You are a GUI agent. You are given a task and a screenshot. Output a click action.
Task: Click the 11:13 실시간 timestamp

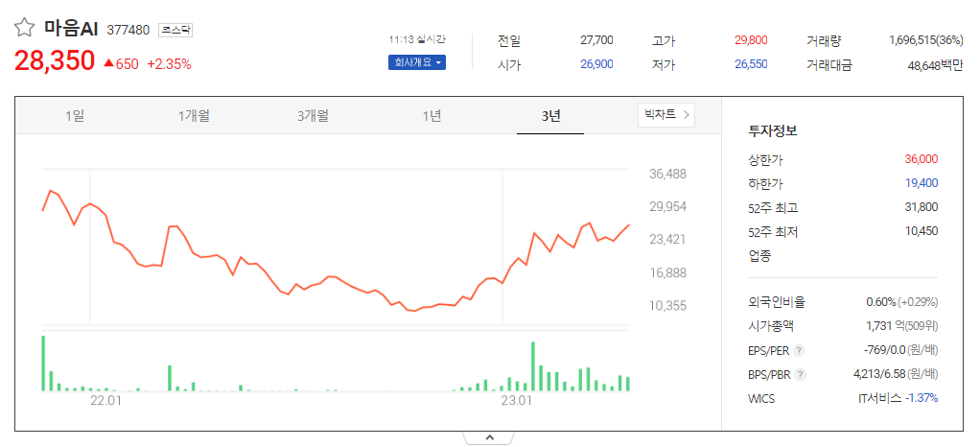point(417,39)
